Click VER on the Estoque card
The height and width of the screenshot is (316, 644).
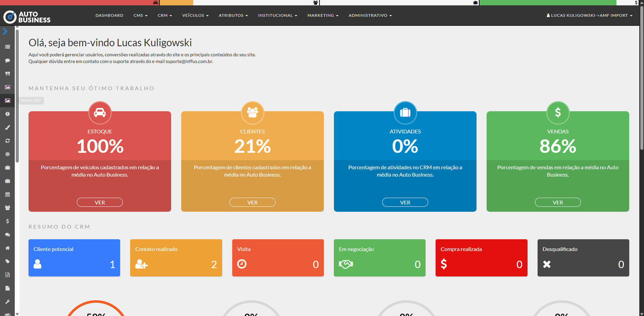tap(100, 202)
